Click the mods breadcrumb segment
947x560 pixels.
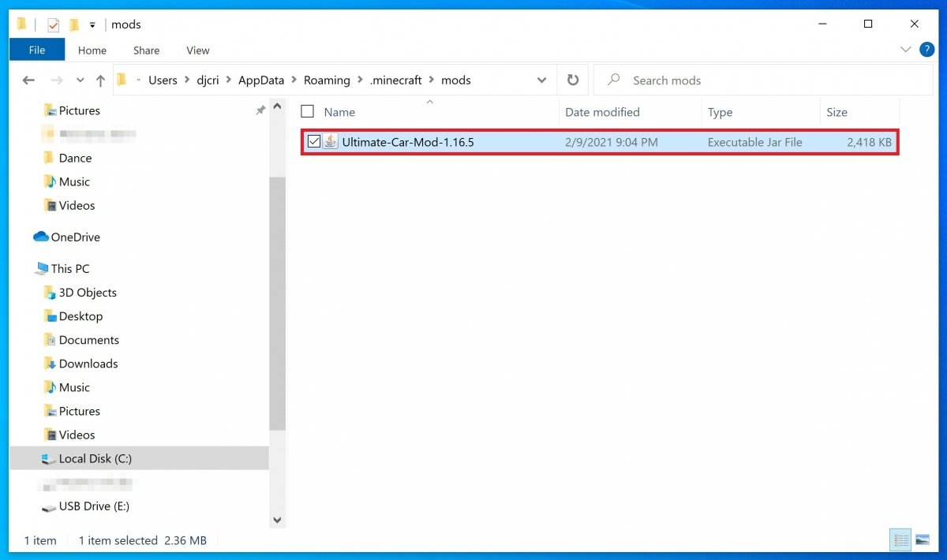pos(456,80)
